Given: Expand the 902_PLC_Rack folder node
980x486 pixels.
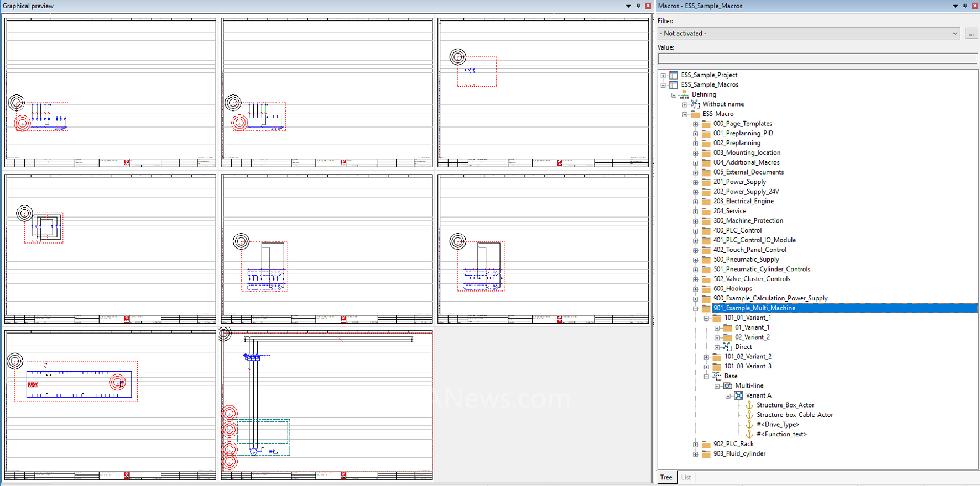Looking at the screenshot, I should [x=695, y=443].
